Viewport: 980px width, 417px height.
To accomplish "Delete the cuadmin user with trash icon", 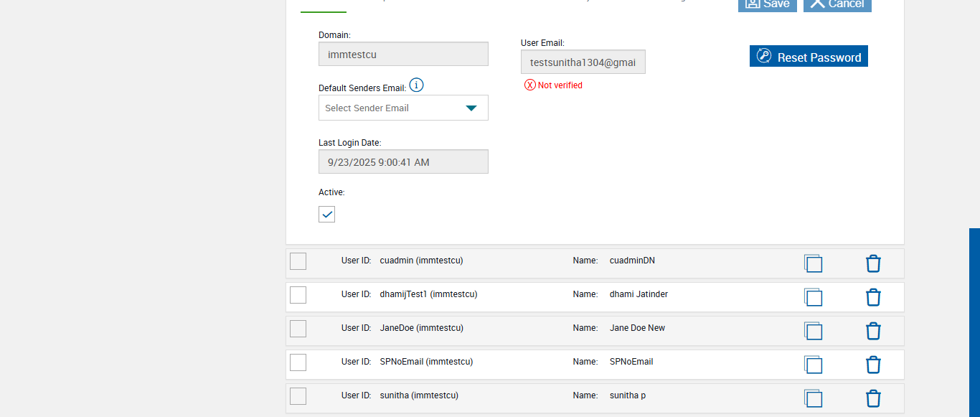I will point(873,263).
